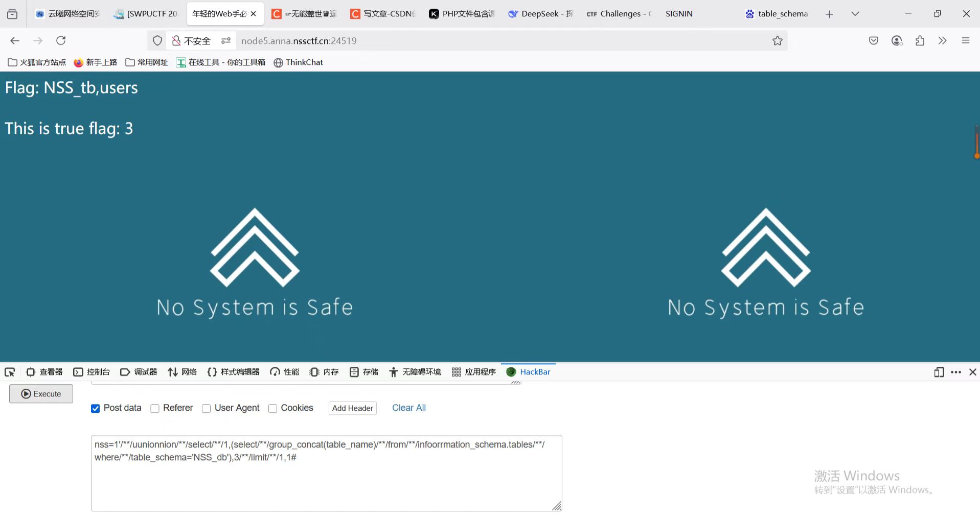Viewport: 980px width, 517px height.
Task: Switch to 云曦网络空间 tab
Action: coord(68,14)
